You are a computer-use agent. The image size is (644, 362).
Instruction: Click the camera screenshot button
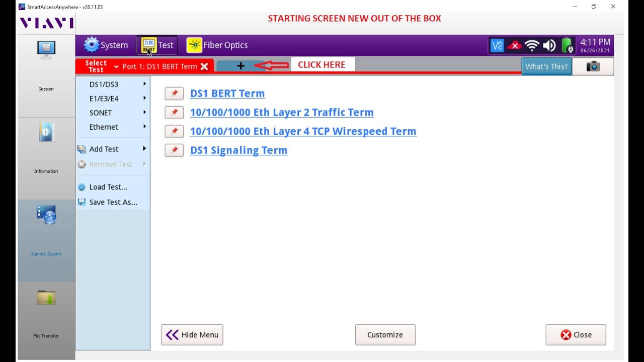coord(593,66)
